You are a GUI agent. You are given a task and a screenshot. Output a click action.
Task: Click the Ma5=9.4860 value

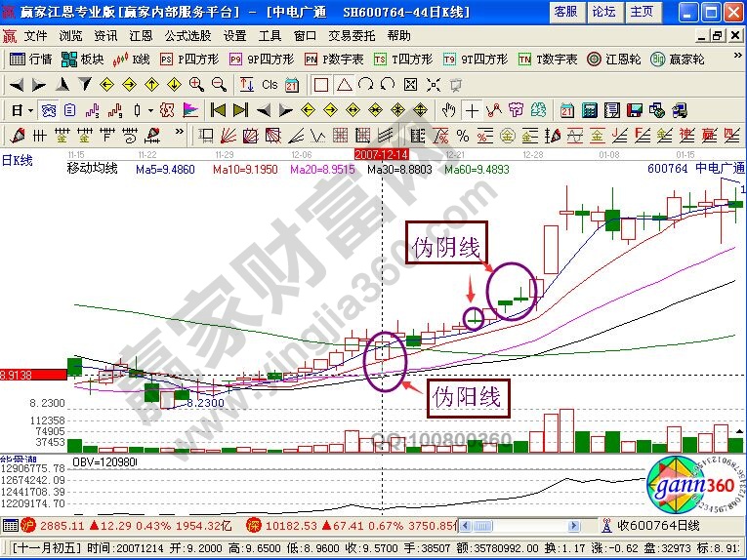coord(165,170)
